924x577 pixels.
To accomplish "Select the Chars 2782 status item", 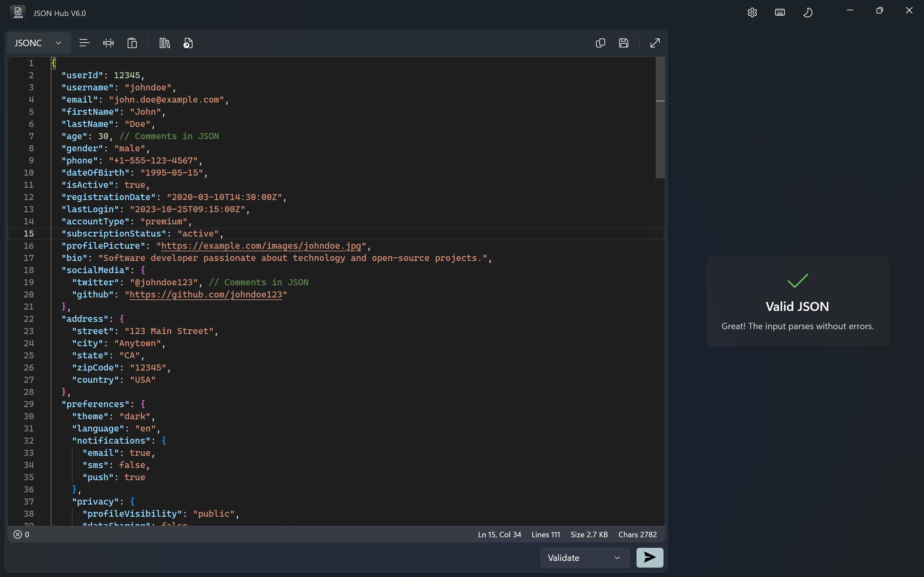I will click(x=637, y=534).
